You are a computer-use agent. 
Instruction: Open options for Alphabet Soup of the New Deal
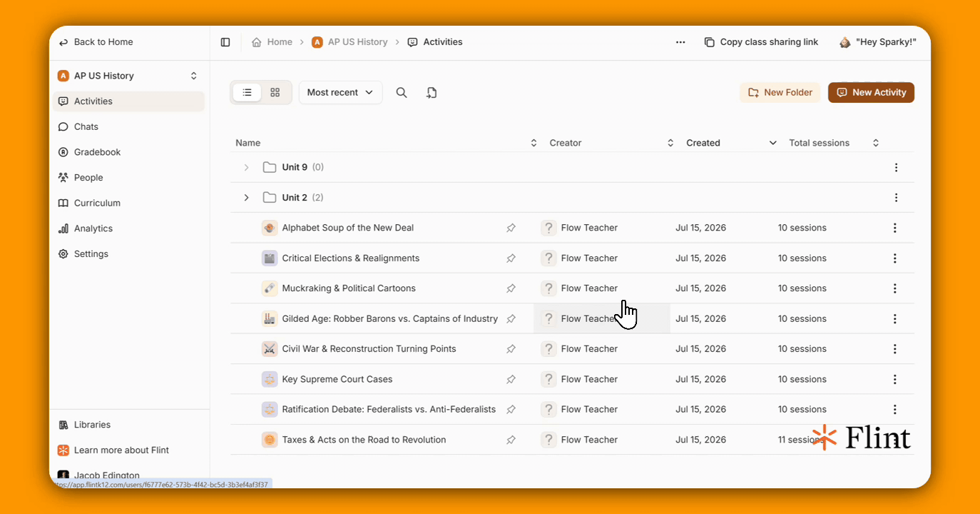click(x=895, y=228)
